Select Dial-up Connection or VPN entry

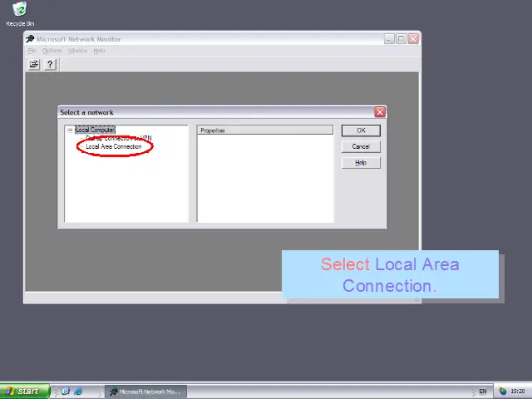click(118, 138)
